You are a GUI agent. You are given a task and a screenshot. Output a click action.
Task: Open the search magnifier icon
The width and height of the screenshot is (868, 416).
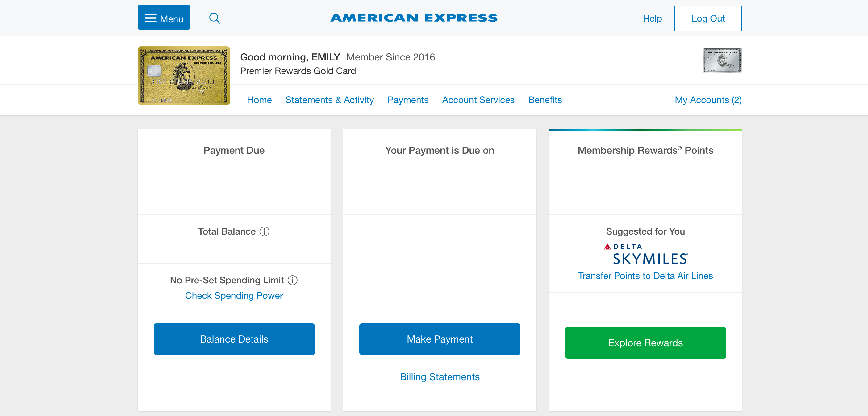(x=215, y=18)
